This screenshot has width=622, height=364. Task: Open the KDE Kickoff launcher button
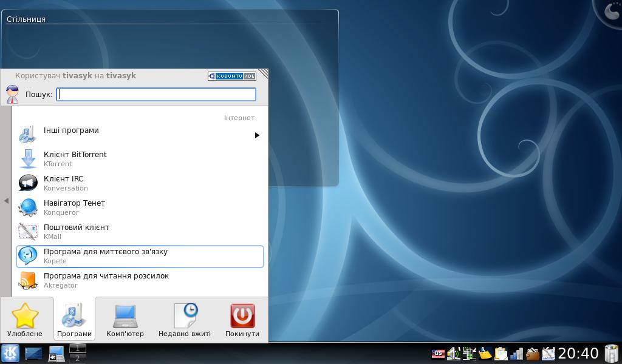click(x=10, y=353)
